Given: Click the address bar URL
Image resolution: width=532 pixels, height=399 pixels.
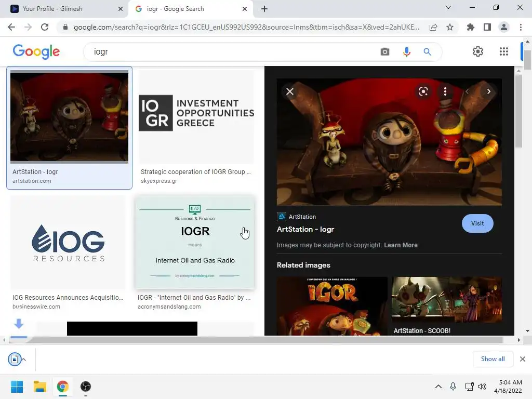Looking at the screenshot, I should (246, 27).
